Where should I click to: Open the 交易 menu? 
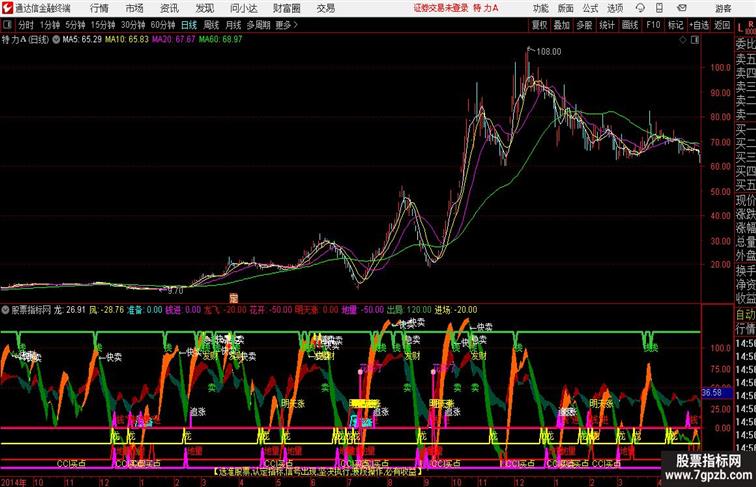point(325,8)
